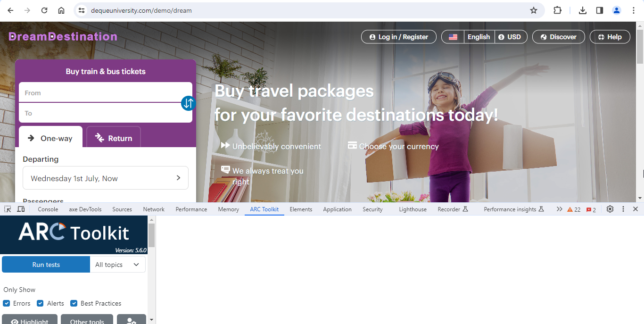This screenshot has width=644, height=324.
Task: Select the Return trip tab
Action: [114, 138]
